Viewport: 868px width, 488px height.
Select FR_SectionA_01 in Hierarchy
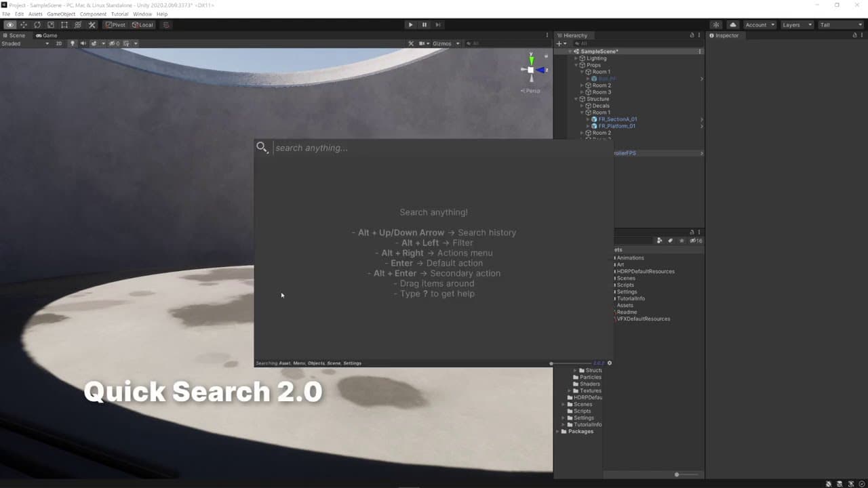pyautogui.click(x=617, y=119)
